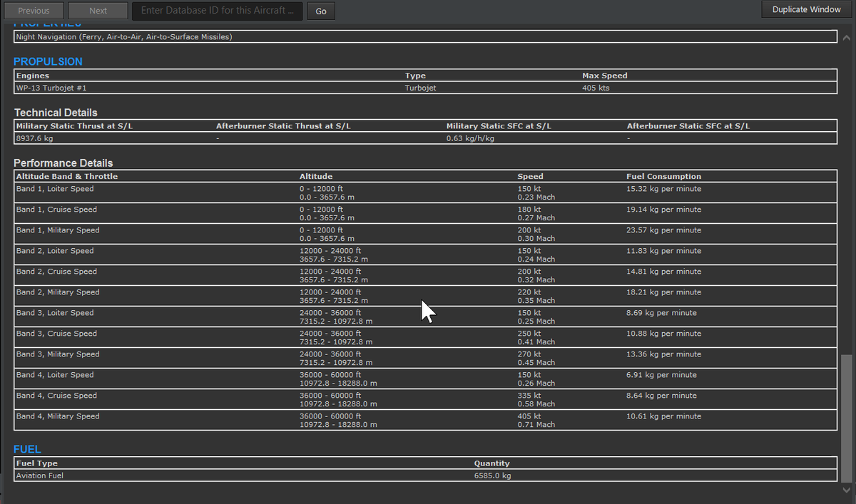This screenshot has height=504, width=856.
Task: Select the Band 1, Cruise Speed row
Action: click(425, 214)
